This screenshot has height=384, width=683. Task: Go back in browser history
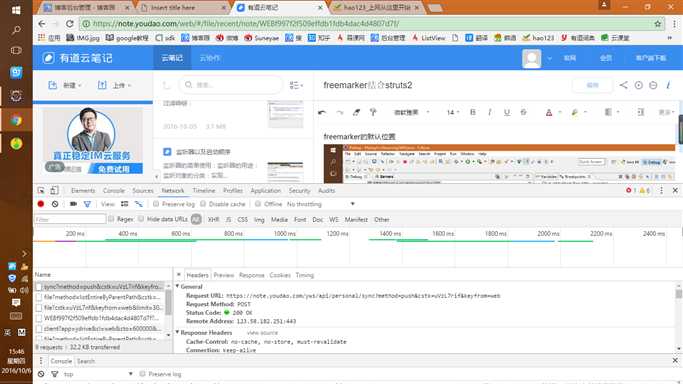(42, 24)
